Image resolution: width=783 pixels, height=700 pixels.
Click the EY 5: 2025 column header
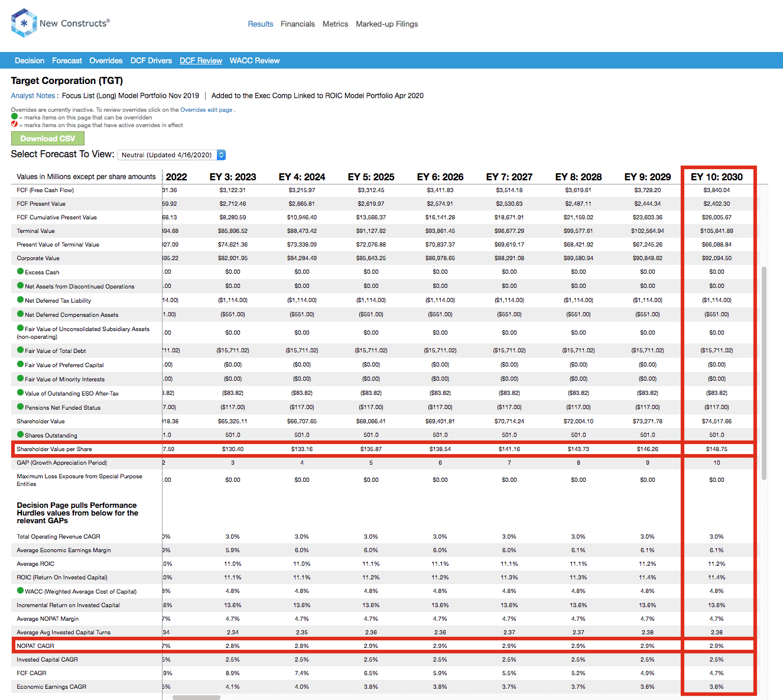[x=371, y=177]
